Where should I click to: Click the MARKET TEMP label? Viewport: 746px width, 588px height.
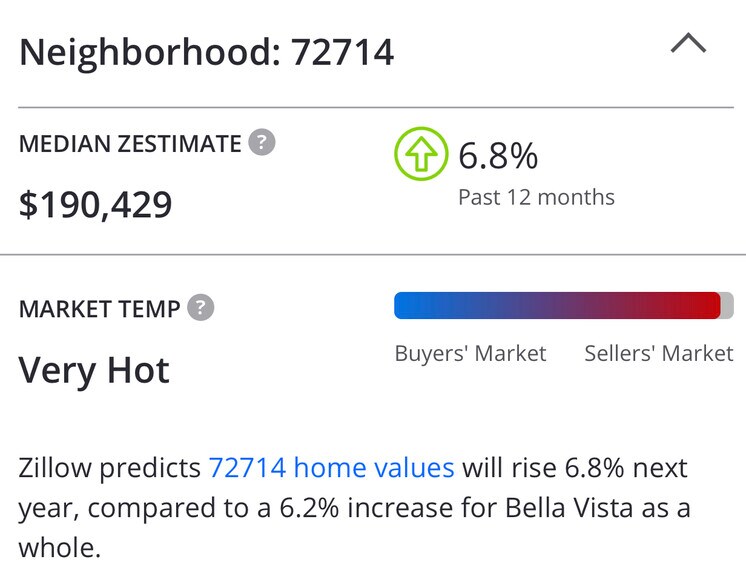pyautogui.click(x=100, y=309)
